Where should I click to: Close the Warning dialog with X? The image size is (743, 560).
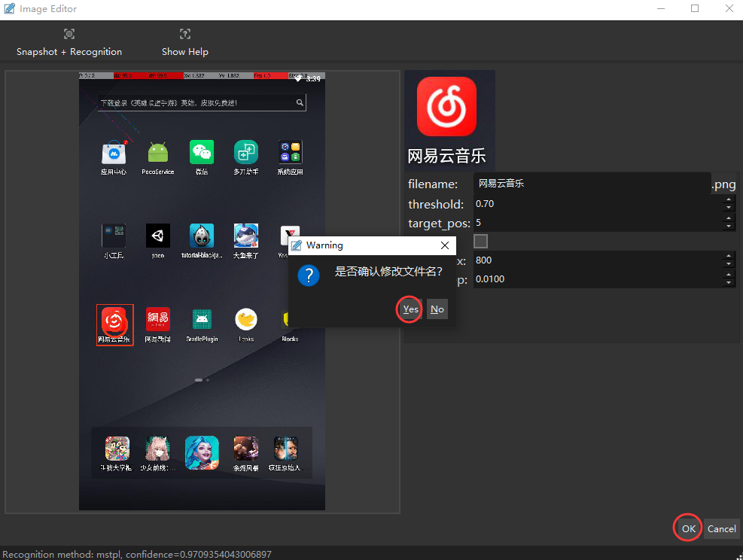(444, 245)
